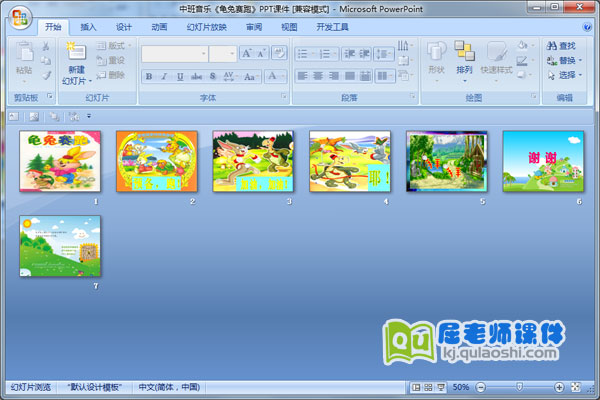The width and height of the screenshot is (600, 400).
Task: Toggle bold formatting
Action: (149, 77)
